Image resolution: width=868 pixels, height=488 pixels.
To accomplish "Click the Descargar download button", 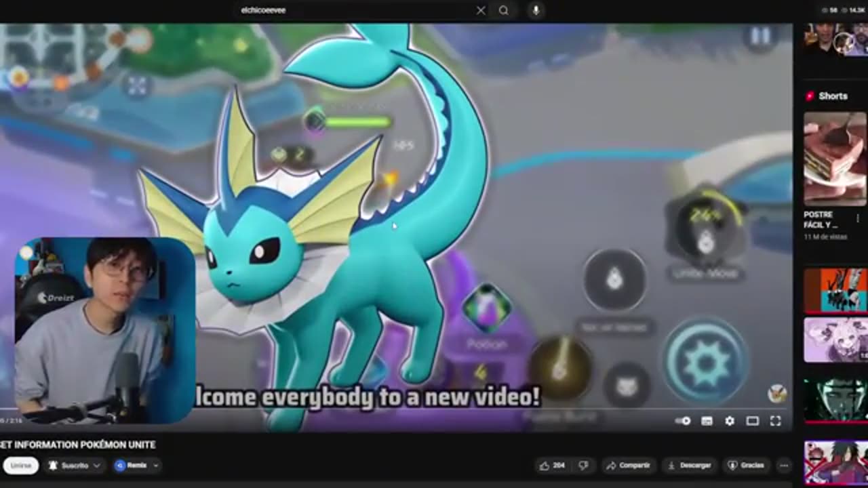I will point(690,466).
